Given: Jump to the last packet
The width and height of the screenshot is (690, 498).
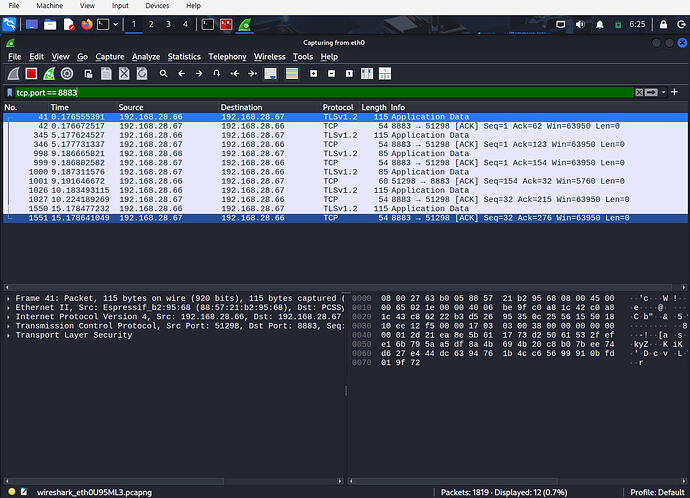Looking at the screenshot, I should point(252,73).
